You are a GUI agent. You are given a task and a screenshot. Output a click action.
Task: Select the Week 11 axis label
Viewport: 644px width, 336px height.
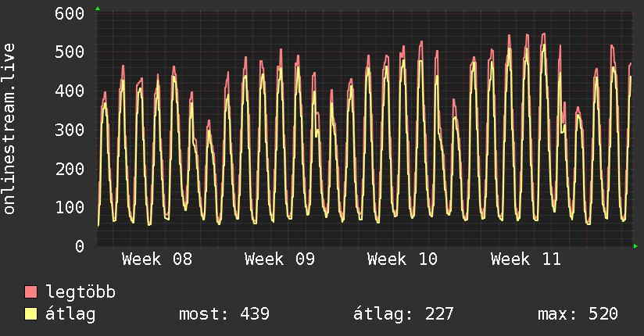526,259
